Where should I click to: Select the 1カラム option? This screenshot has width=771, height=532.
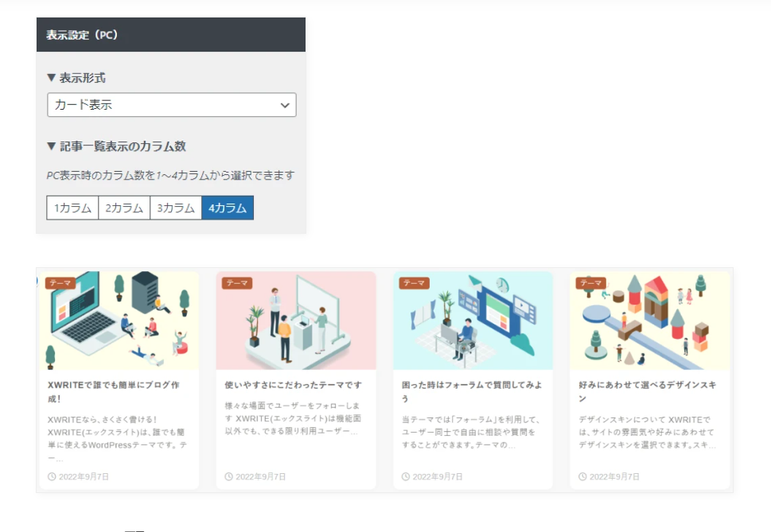click(72, 208)
